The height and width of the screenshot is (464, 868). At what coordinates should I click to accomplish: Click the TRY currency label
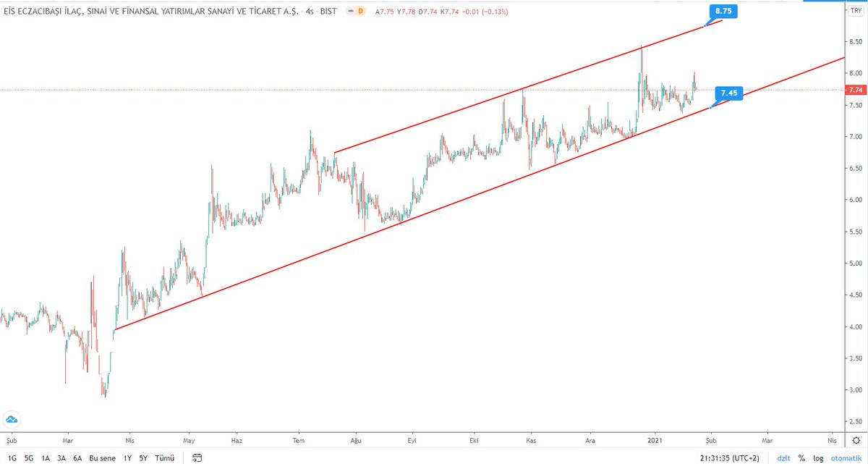coord(854,12)
